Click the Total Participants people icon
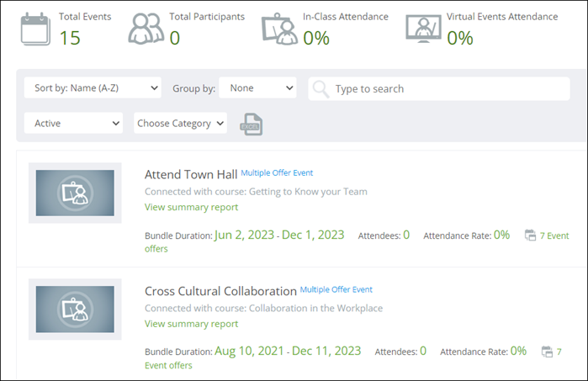Viewport: 588px width, 381px height. 146,29
